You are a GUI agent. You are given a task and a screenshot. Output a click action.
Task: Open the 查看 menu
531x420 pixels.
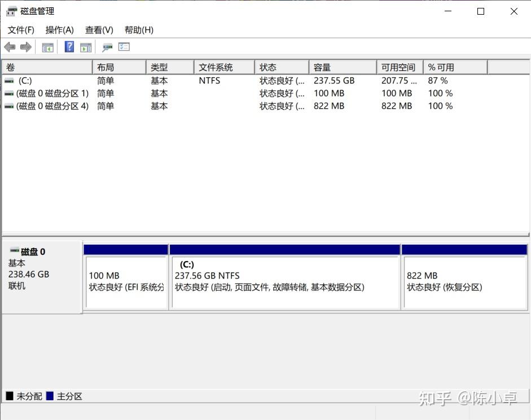pos(99,30)
